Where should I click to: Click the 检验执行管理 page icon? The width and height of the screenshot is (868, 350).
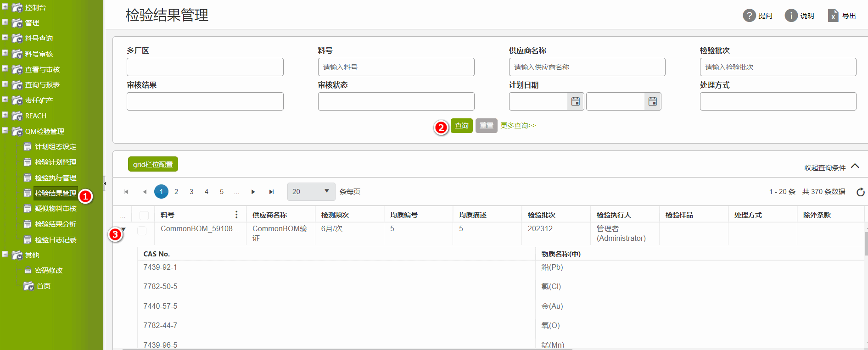(28, 178)
